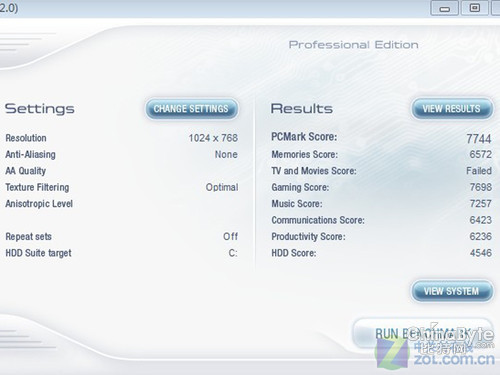The image size is (500, 375).
Task: Click the TV and Movies Score Failed result
Action: pos(479,171)
